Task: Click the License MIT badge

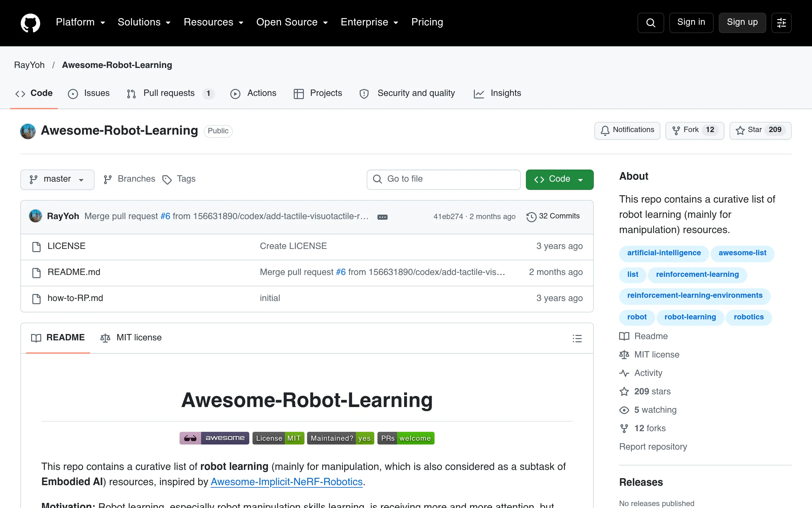Action: tap(278, 438)
